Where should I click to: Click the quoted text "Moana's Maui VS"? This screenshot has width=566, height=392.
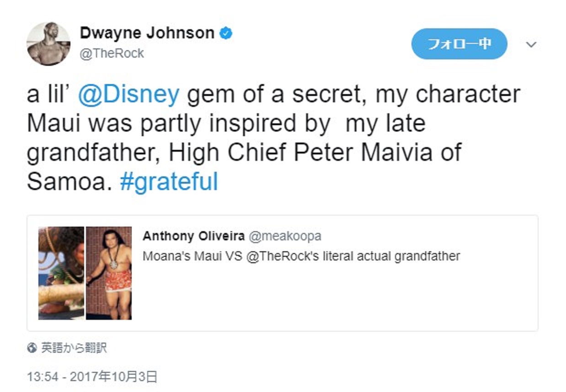[x=192, y=256]
